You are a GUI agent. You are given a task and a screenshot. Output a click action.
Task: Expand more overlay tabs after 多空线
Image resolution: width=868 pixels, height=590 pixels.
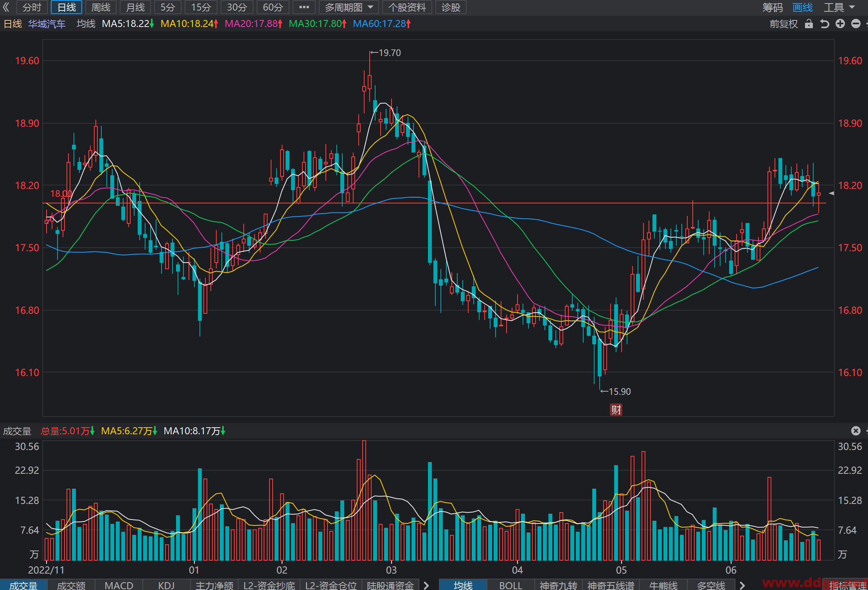click(x=742, y=585)
